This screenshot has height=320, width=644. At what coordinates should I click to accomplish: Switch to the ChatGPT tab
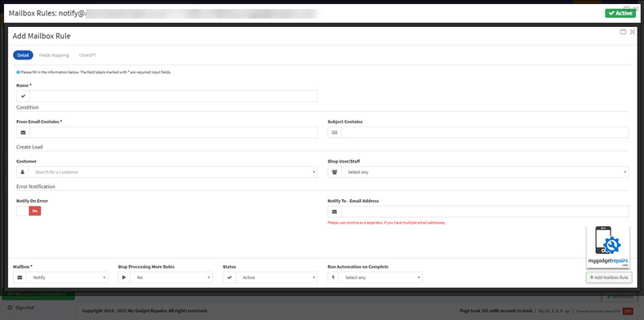87,56
